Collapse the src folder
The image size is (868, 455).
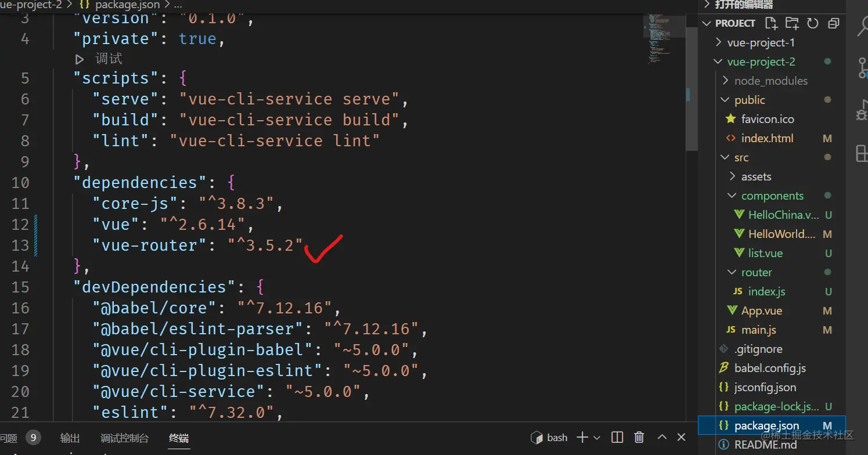pyautogui.click(x=725, y=157)
